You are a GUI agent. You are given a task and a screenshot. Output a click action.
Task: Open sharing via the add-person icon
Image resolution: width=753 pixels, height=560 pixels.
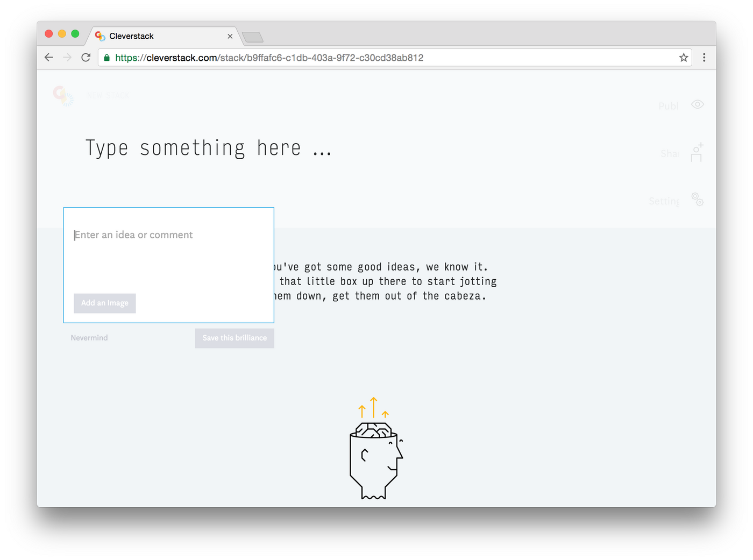(697, 152)
